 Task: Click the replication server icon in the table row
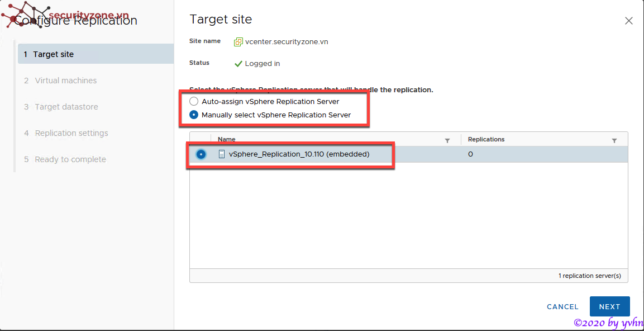tap(222, 154)
